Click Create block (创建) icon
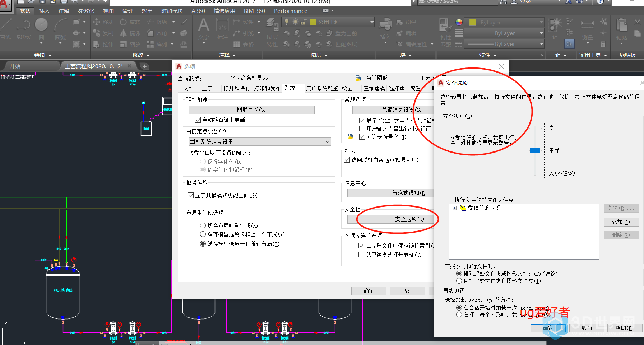The width and height of the screenshot is (644, 345). 406,22
